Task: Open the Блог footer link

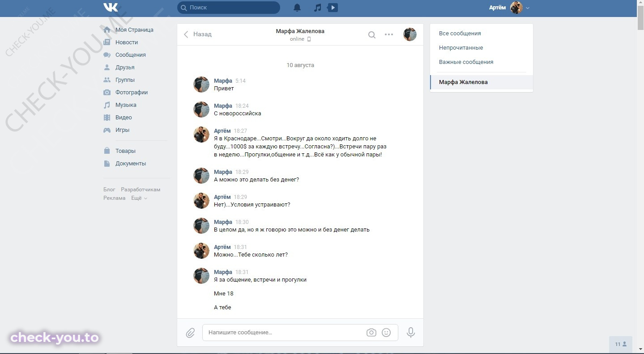Action: [109, 190]
